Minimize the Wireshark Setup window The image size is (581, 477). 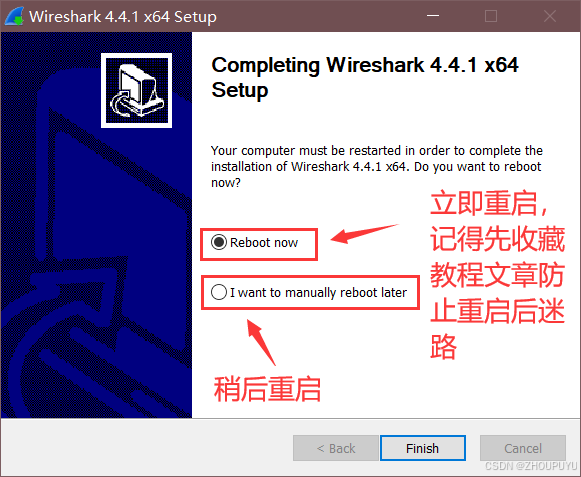(433, 16)
